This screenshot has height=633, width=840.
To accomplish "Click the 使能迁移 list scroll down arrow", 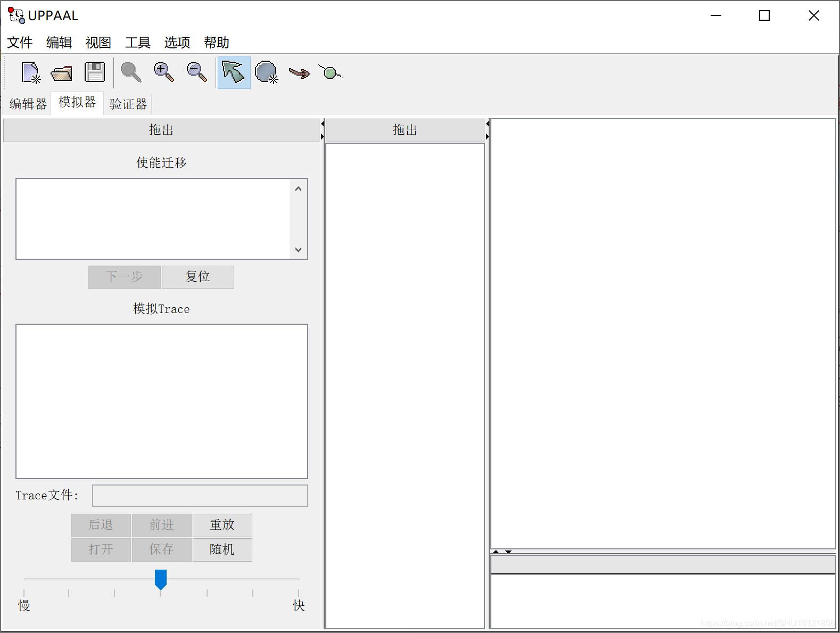I will 298,250.
